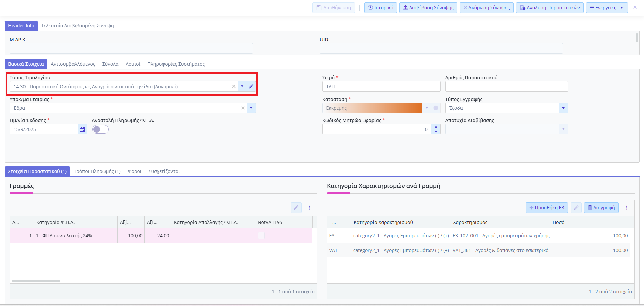Open the Τρόποι Πληρωμής (1) tab
The width and height of the screenshot is (644, 306).
pyautogui.click(x=97, y=171)
